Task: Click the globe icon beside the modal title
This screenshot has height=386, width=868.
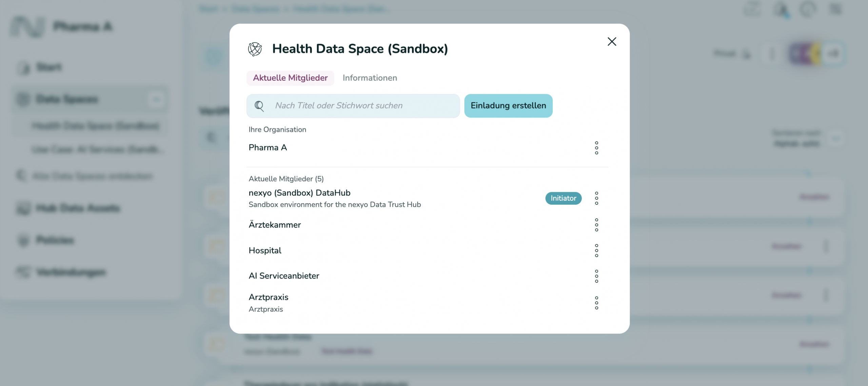Action: (x=254, y=49)
